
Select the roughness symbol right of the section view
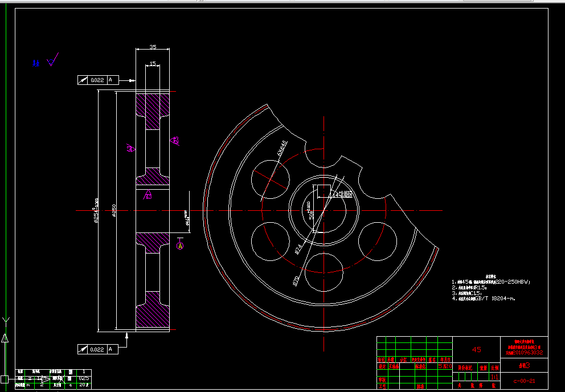click(x=175, y=141)
